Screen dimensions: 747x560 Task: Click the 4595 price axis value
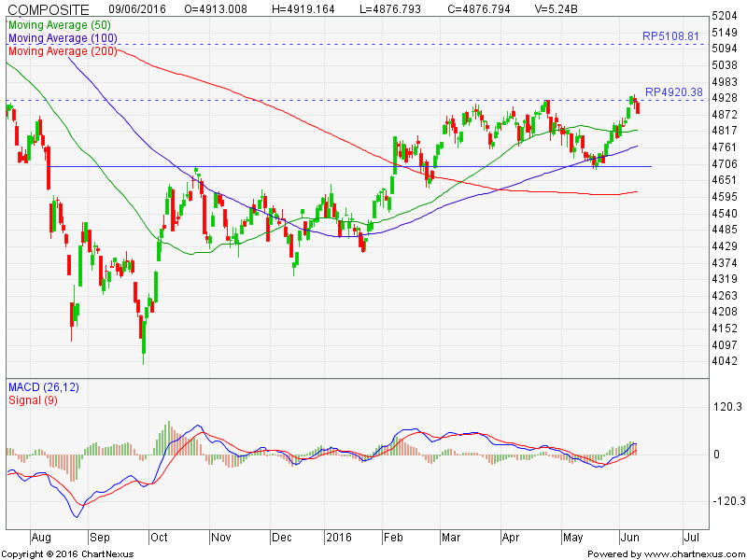pyautogui.click(x=725, y=196)
